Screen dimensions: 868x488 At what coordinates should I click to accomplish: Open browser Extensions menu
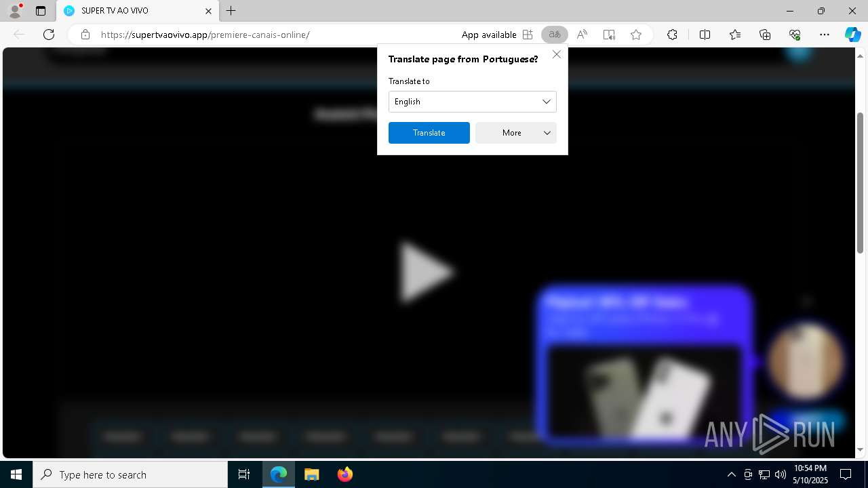point(672,35)
